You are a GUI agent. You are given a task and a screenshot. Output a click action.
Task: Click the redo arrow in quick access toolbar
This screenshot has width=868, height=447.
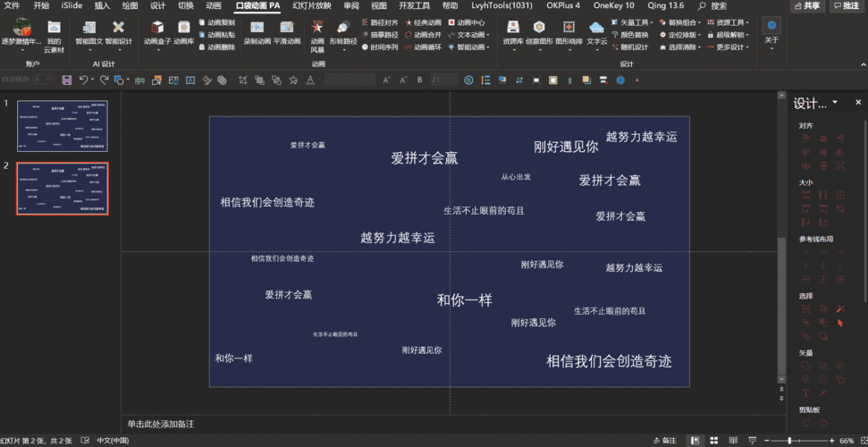[x=104, y=80]
